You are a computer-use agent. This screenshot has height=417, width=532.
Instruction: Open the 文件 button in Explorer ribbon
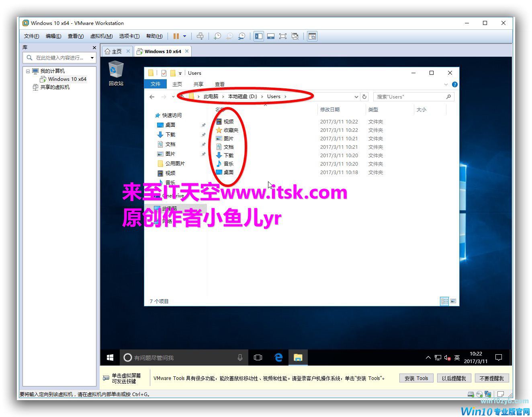(156, 84)
